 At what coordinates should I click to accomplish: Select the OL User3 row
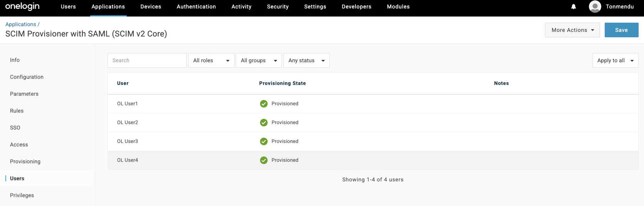point(127,141)
